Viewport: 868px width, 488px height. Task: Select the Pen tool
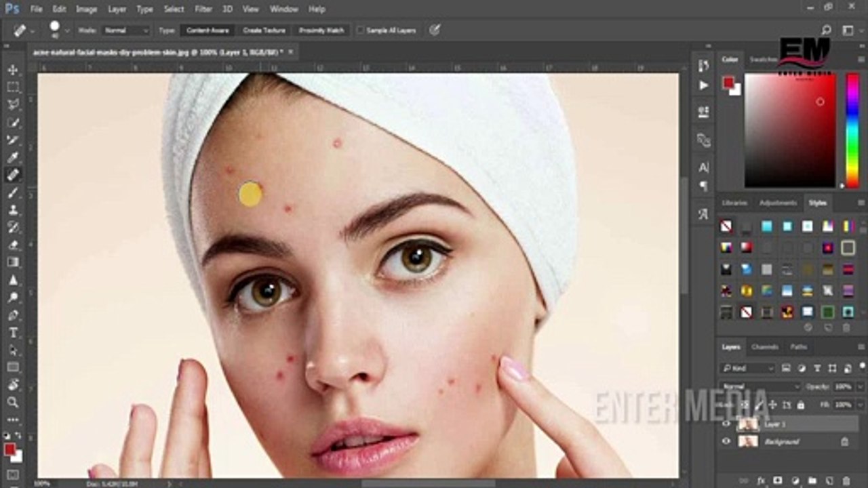pos(13,315)
